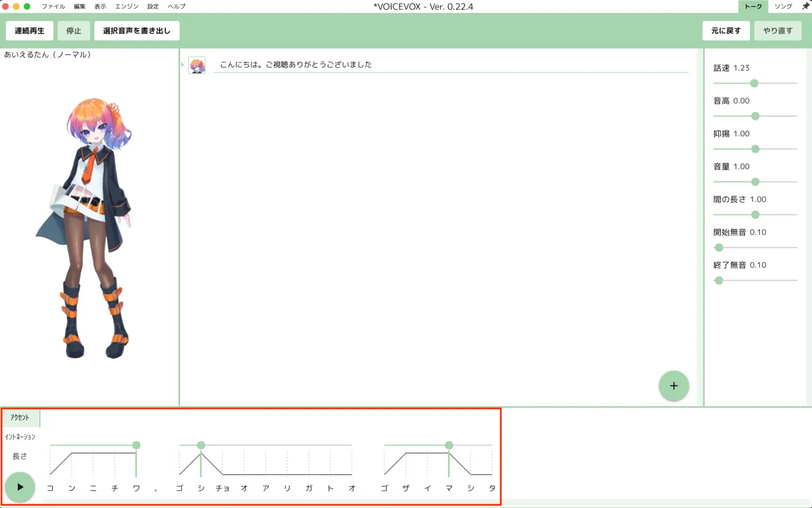This screenshot has width=812, height=508.
Task: Open the ファイル menu
Action: pos(53,6)
